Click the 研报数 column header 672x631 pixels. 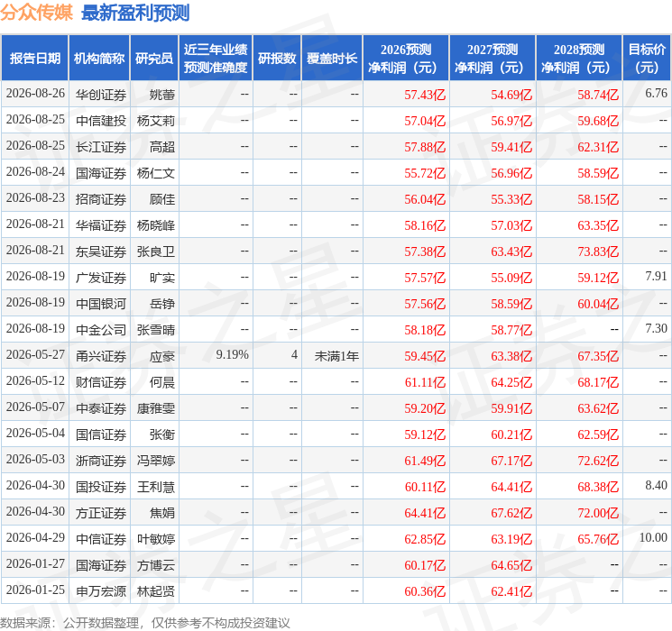coord(277,59)
